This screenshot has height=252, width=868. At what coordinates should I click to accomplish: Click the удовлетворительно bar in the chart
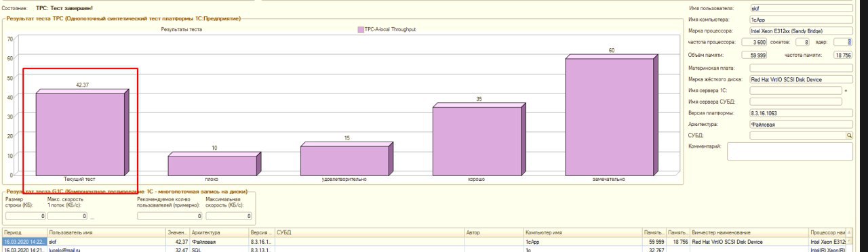click(346, 159)
